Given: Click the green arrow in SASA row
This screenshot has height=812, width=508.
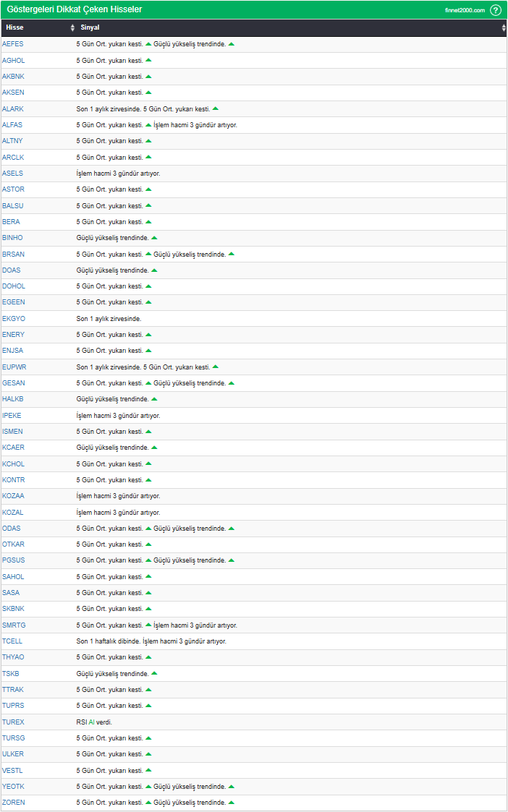Looking at the screenshot, I should 148,592.
